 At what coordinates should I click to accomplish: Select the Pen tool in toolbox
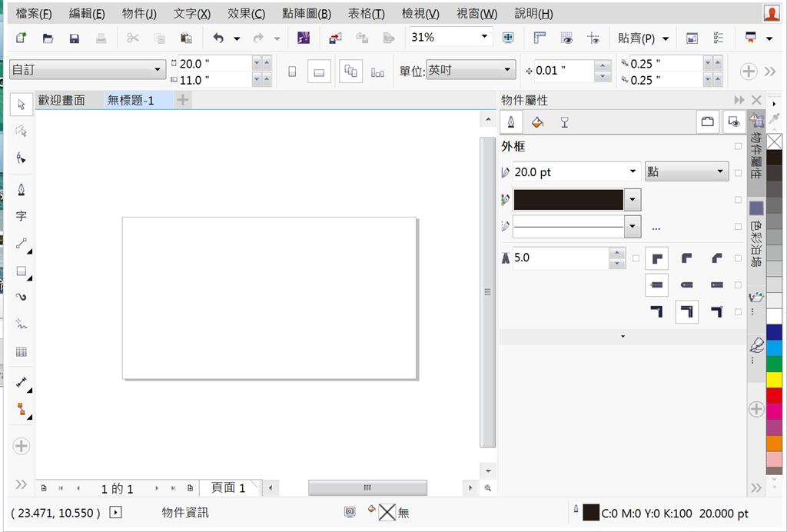coord(22,189)
